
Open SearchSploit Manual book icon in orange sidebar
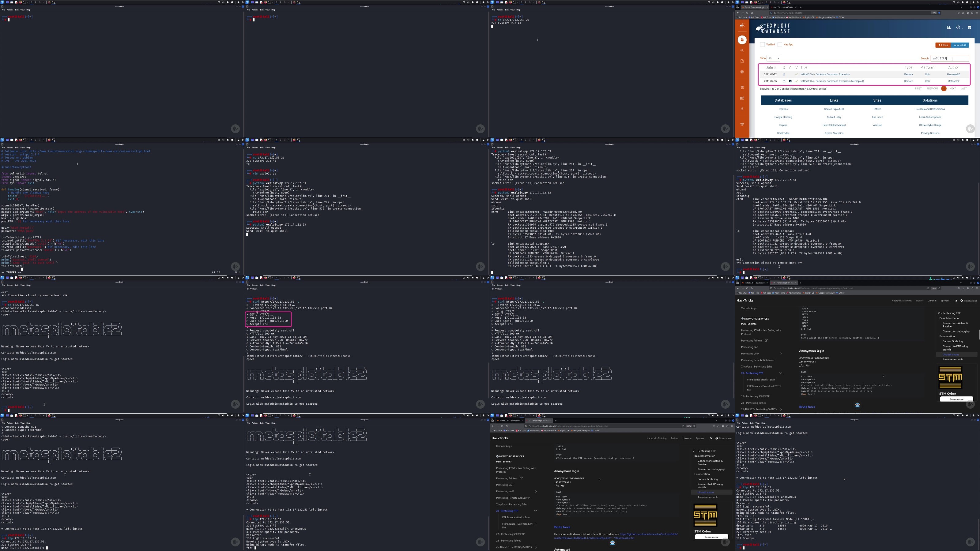pos(742,98)
